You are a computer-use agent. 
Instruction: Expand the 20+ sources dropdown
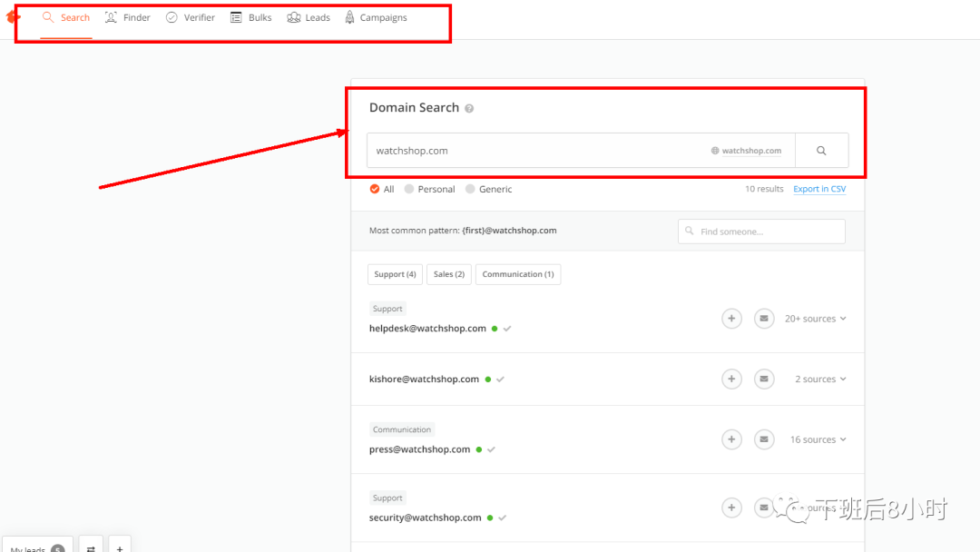pos(815,319)
